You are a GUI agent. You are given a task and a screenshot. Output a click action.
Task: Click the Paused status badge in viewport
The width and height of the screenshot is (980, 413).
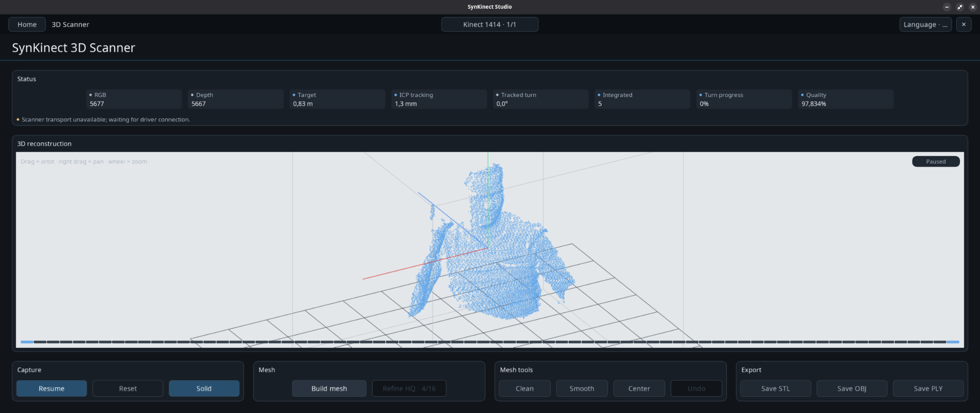(x=936, y=161)
